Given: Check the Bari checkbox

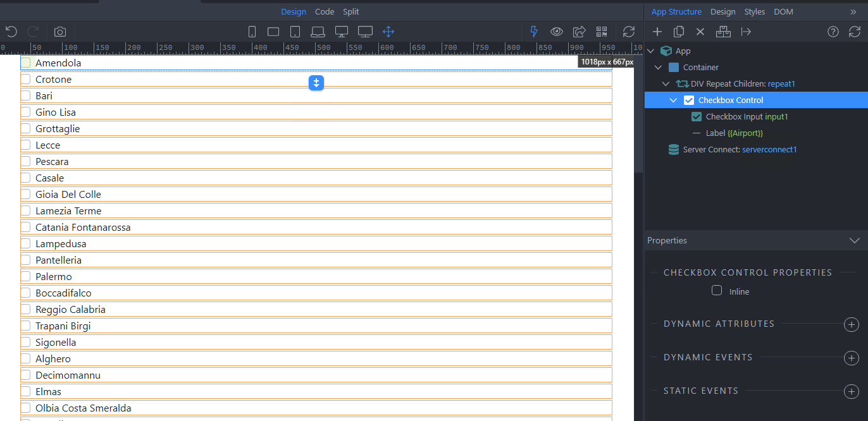Looking at the screenshot, I should tap(26, 95).
